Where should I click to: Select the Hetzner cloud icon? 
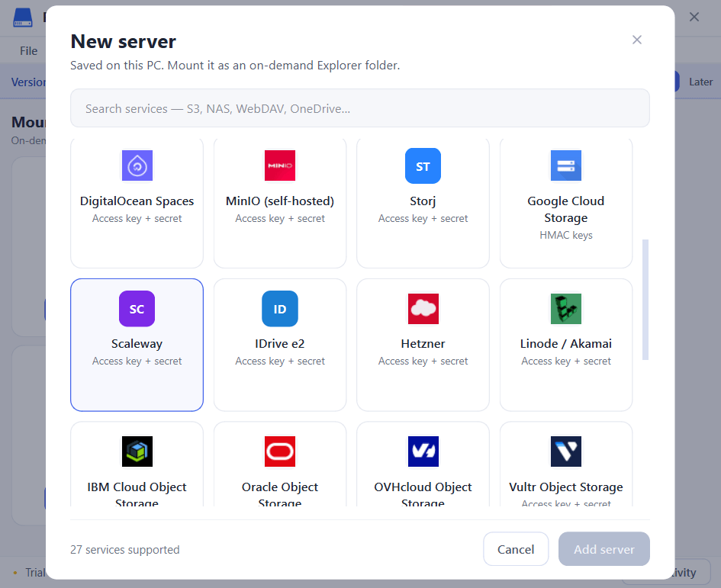(423, 308)
